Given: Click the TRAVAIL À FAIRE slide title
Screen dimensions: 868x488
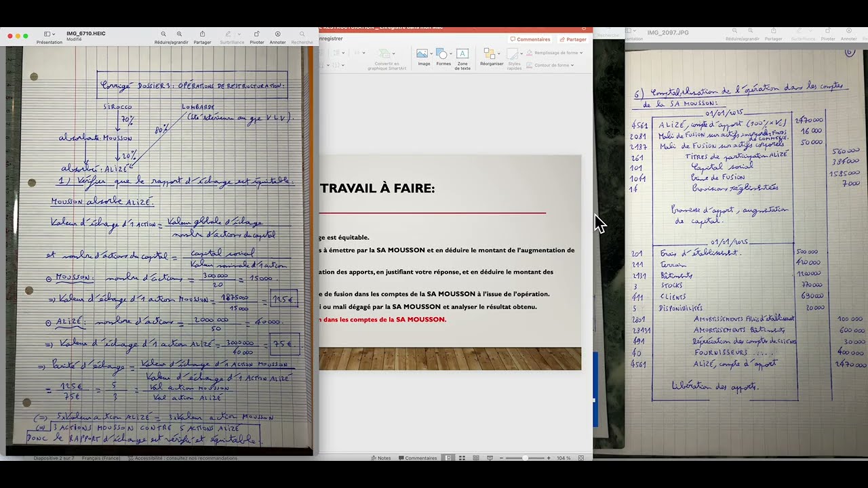Looking at the screenshot, I should coord(378,188).
